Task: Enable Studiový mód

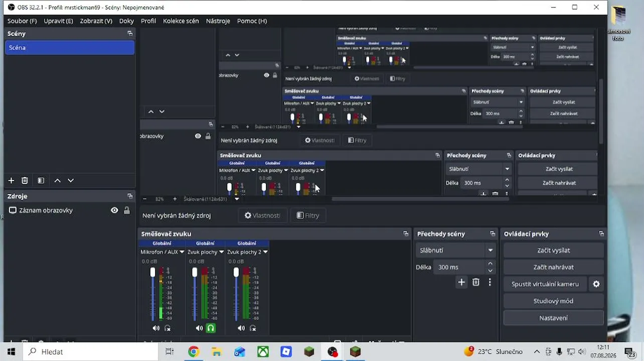Action: (x=554, y=301)
